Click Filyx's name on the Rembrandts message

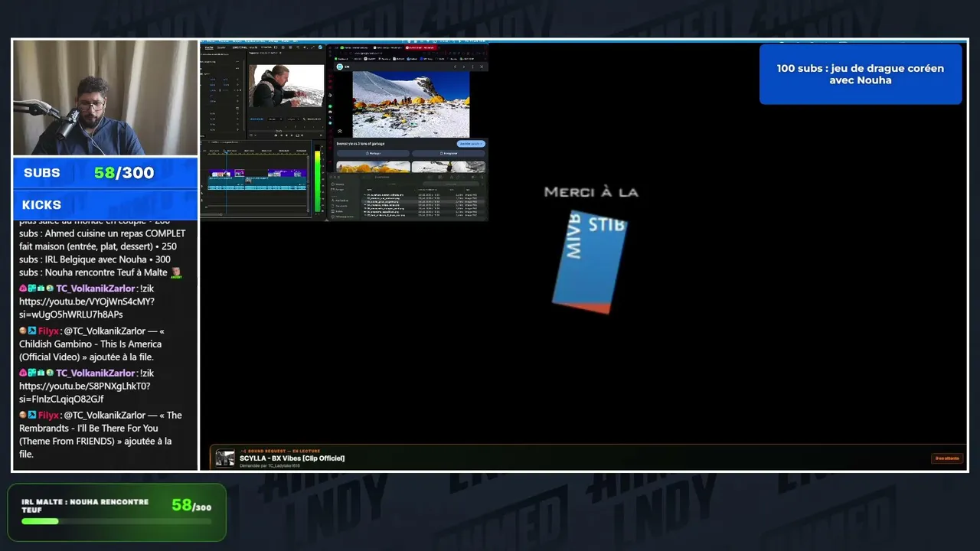click(x=49, y=416)
